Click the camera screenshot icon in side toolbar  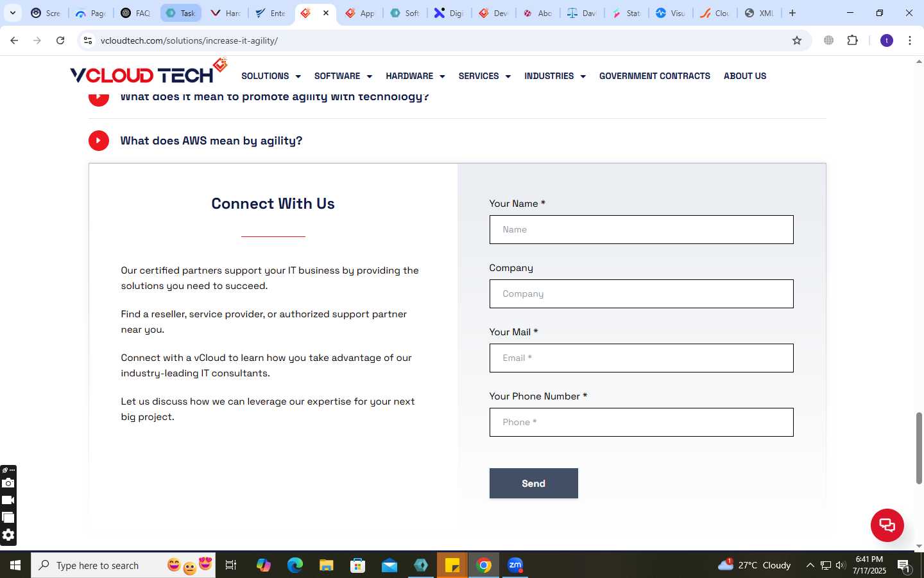(8, 483)
